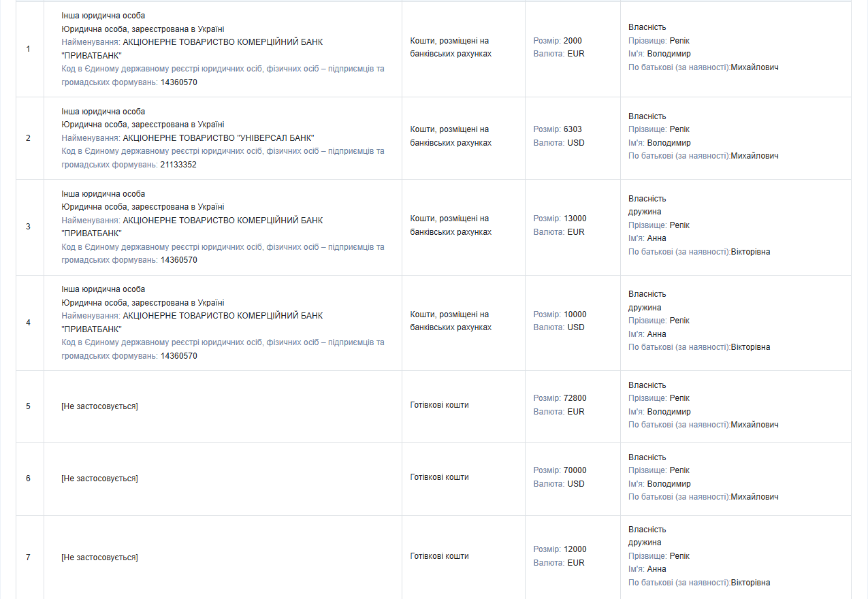868x599 pixels.
Task: Click "Готівкові кошти" in row 5
Action: pos(439,405)
